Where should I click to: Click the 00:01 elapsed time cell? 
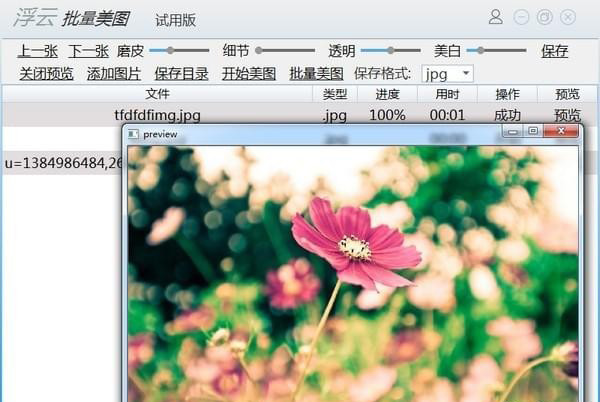point(447,115)
